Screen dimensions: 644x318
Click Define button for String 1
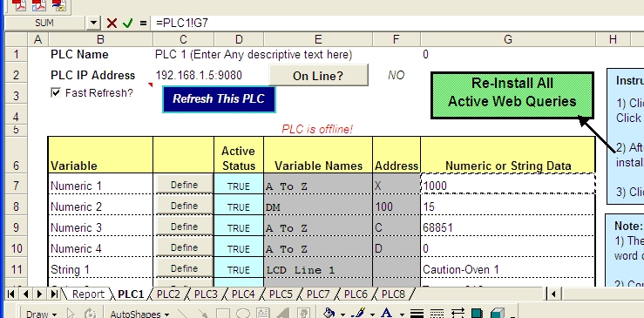(185, 268)
